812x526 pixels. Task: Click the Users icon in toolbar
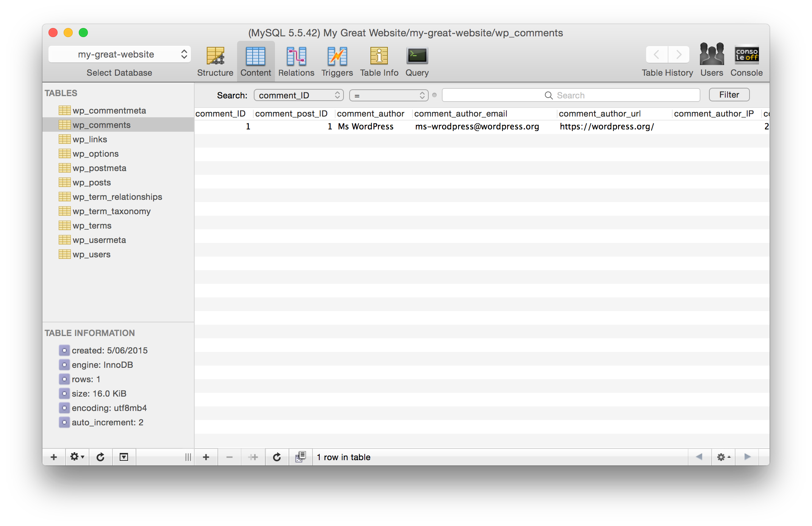coord(711,54)
